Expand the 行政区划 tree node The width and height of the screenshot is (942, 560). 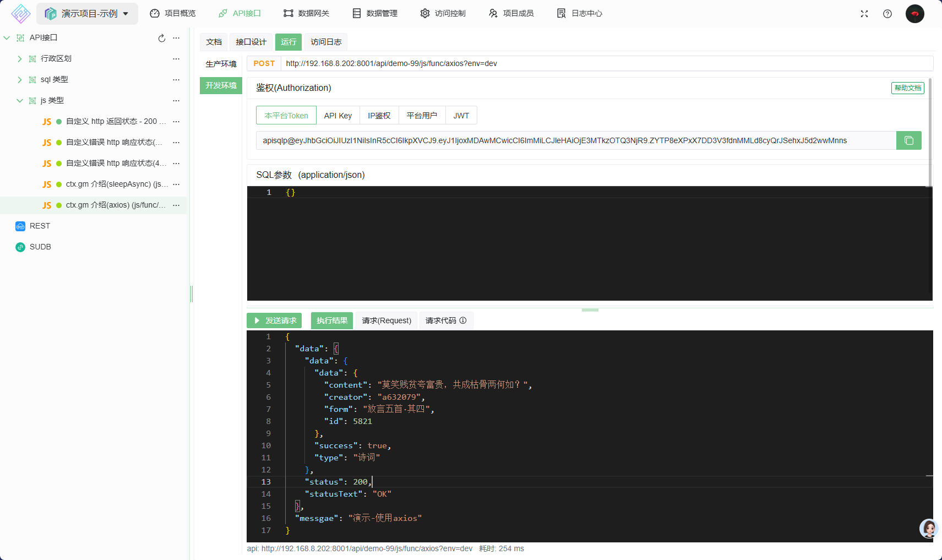pyautogui.click(x=20, y=58)
